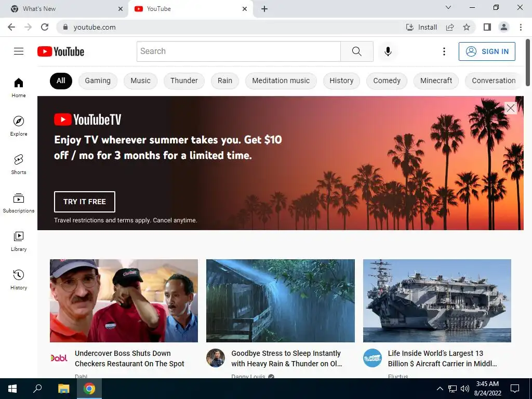Close the YouTube TV banner ad
532x399 pixels.
(510, 108)
